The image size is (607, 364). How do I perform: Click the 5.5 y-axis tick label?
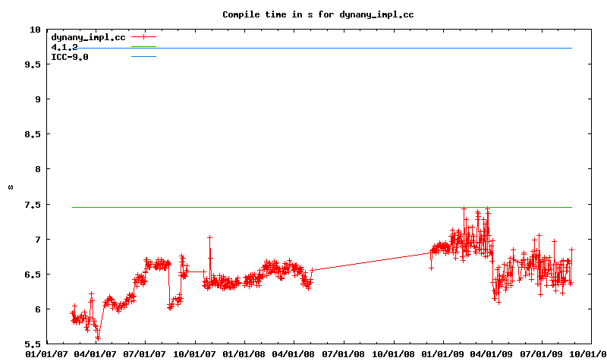tap(33, 344)
